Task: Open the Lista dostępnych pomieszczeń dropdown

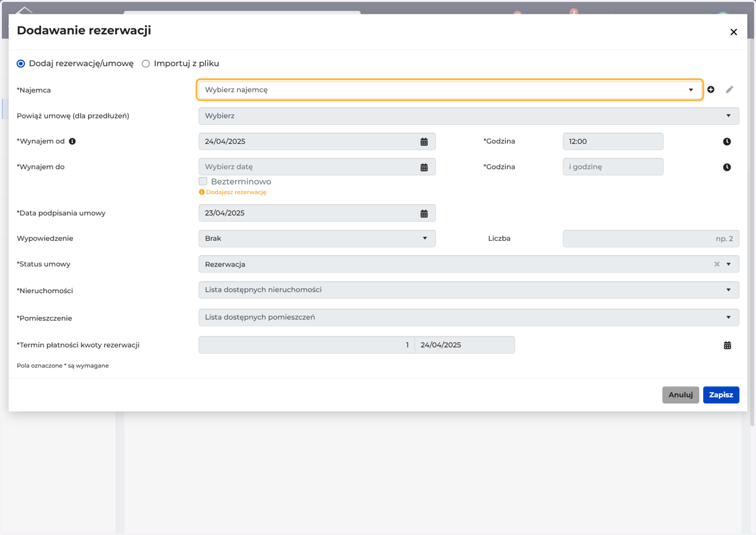Action: click(x=469, y=317)
